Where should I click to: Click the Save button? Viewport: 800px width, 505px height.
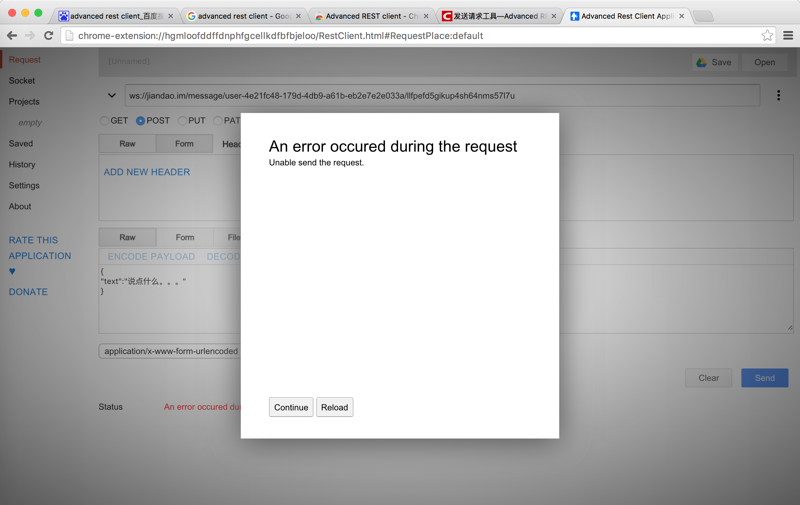[x=715, y=62]
